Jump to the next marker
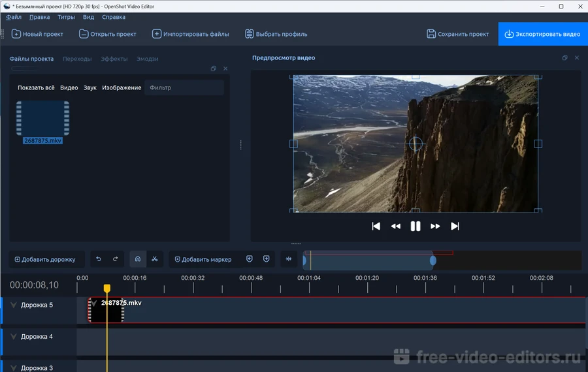The image size is (588, 372). [x=266, y=259]
